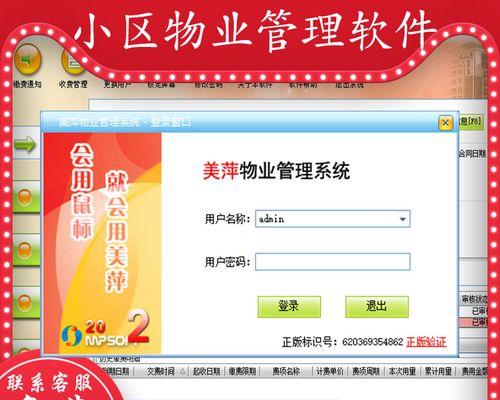Select the third orange round sidebar button

(25, 302)
